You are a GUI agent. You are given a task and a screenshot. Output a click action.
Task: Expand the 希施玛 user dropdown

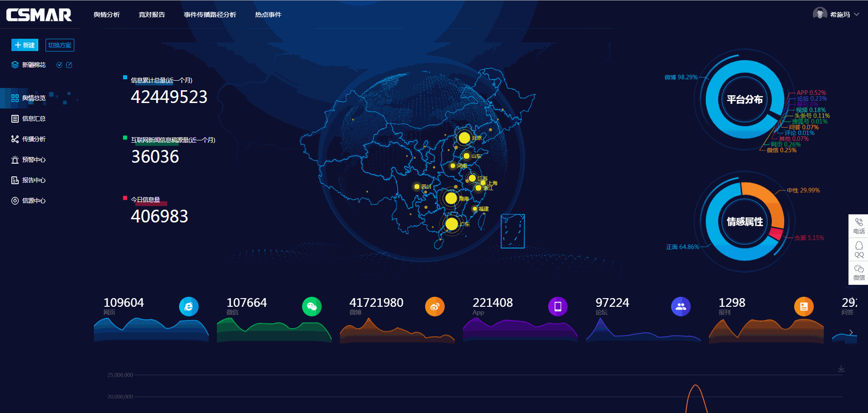tap(857, 15)
